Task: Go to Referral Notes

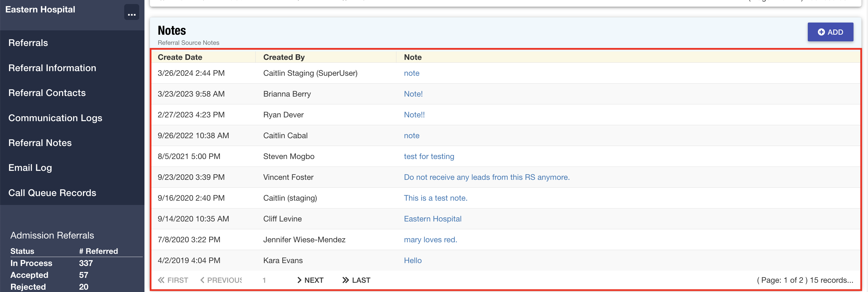Action: [x=40, y=143]
